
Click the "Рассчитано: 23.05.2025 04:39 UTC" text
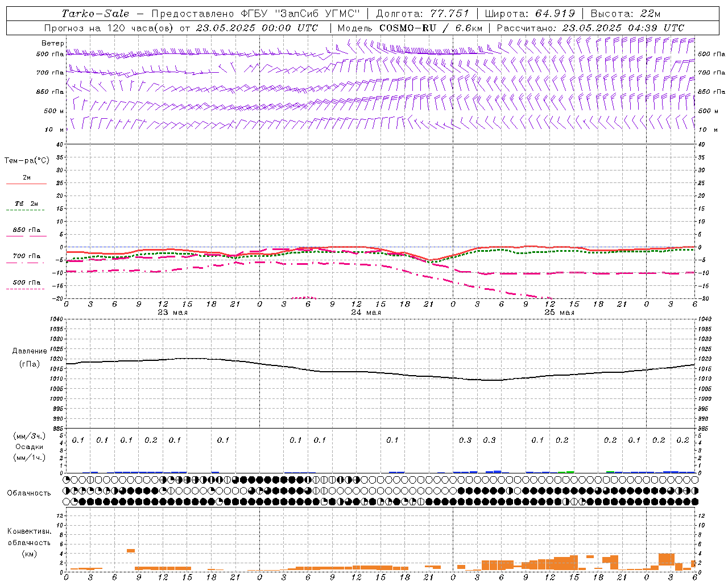(x=590, y=28)
